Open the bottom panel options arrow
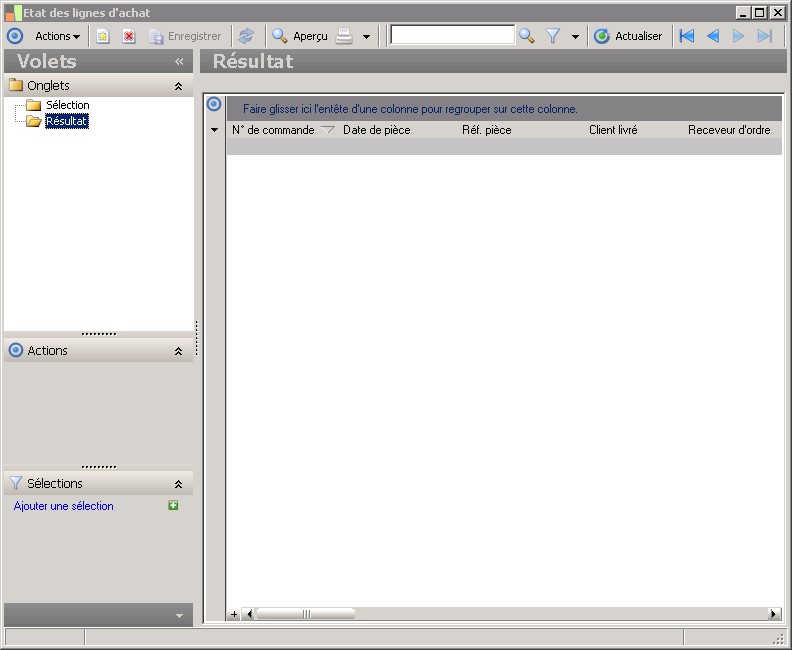Screen dimensions: 792x650 click(179, 616)
